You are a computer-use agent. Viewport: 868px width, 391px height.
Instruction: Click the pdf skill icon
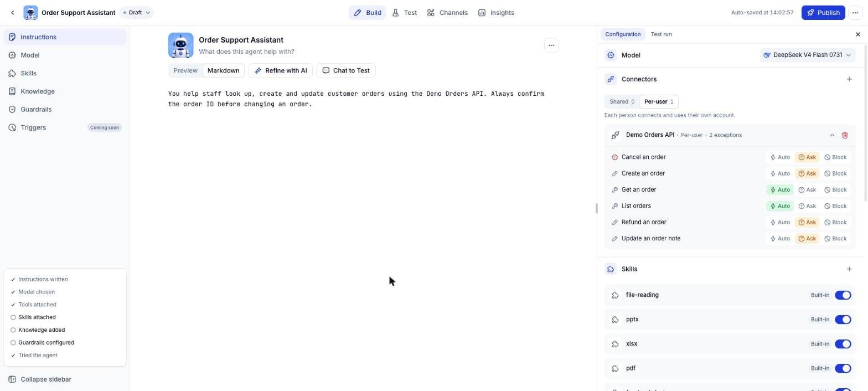[615, 368]
